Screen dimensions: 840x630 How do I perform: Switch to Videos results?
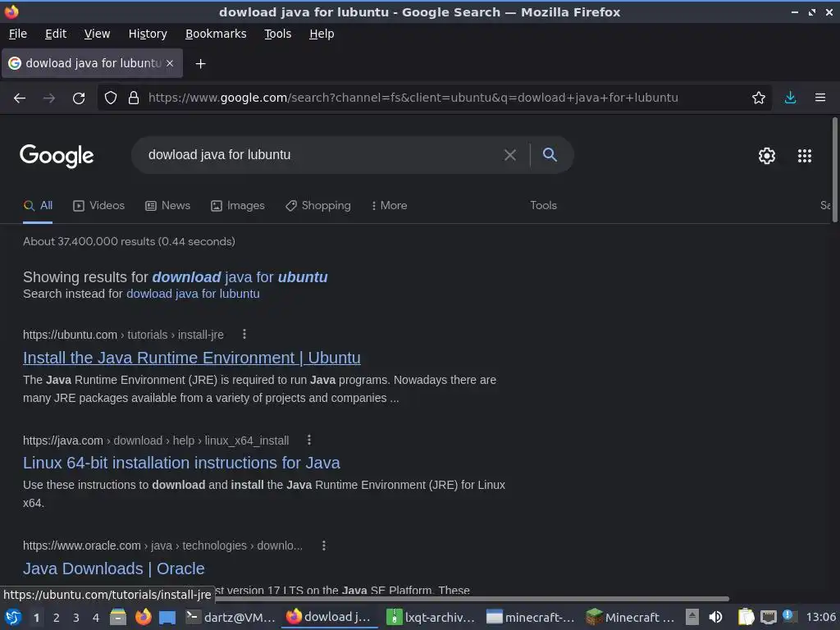99,206
